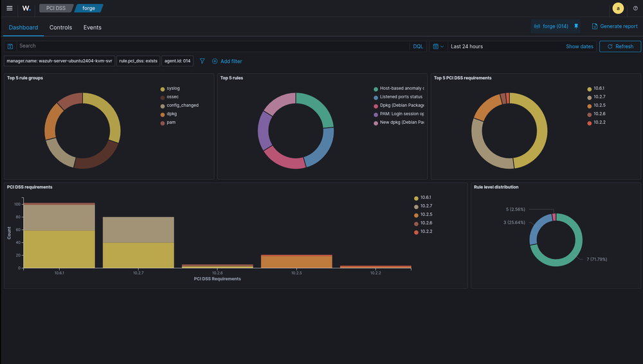The width and height of the screenshot is (643, 364).
Task: Click the green level 7 donut segment
Action: click(574, 253)
